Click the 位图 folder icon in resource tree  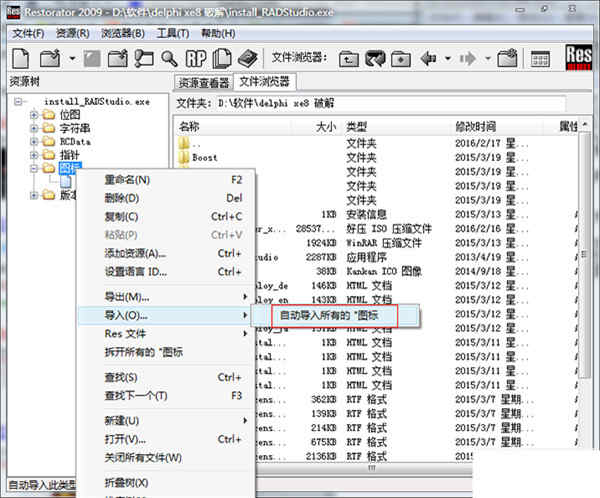pyautogui.click(x=49, y=114)
